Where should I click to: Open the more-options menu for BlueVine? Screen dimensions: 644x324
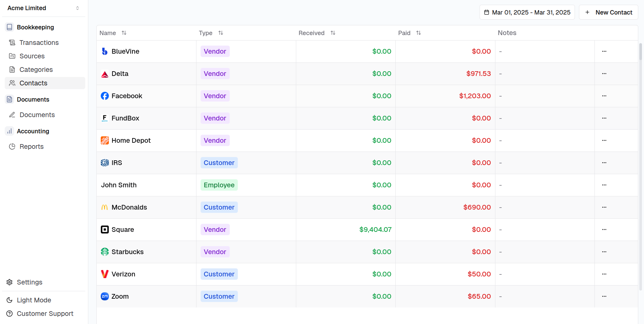604,51
